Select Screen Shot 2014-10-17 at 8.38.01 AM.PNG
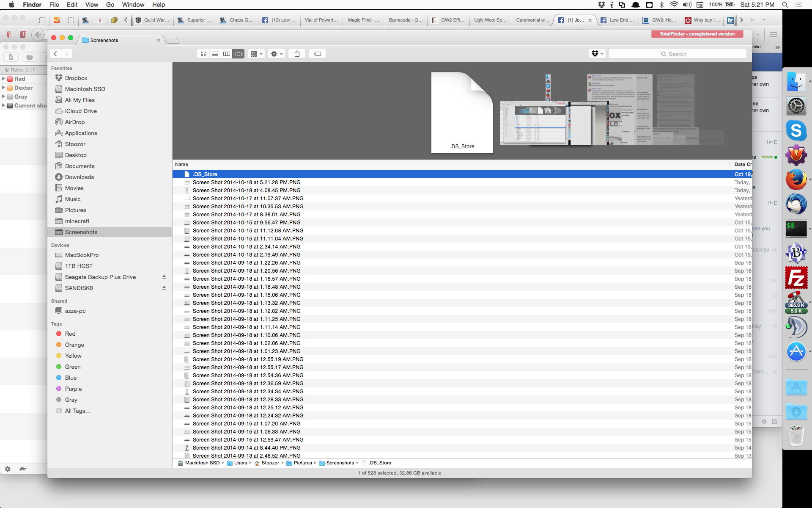 click(247, 215)
